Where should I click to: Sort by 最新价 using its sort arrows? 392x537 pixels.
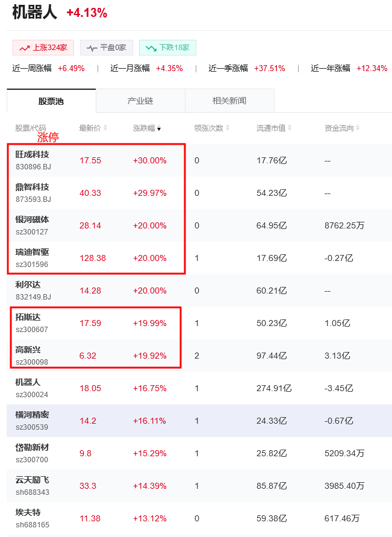click(105, 128)
